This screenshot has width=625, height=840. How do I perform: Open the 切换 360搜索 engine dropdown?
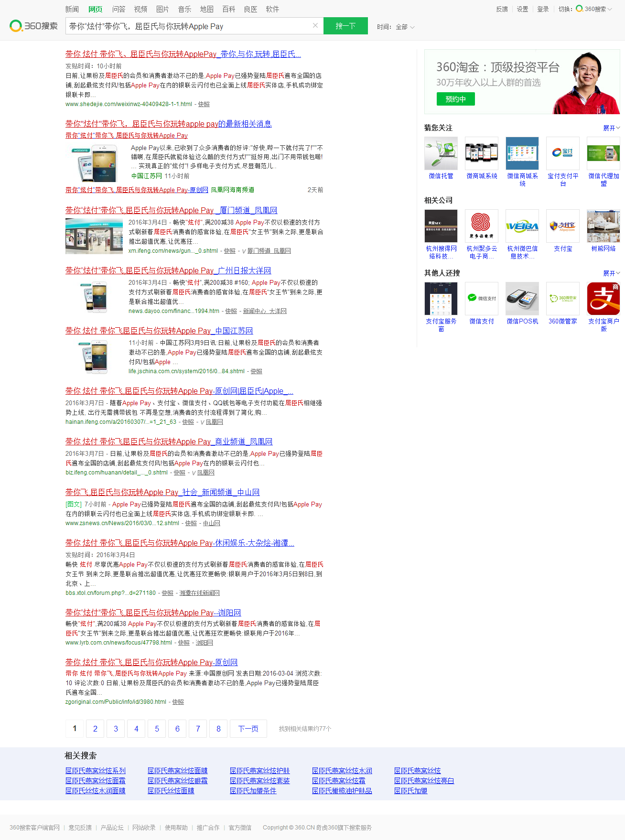pos(585,9)
